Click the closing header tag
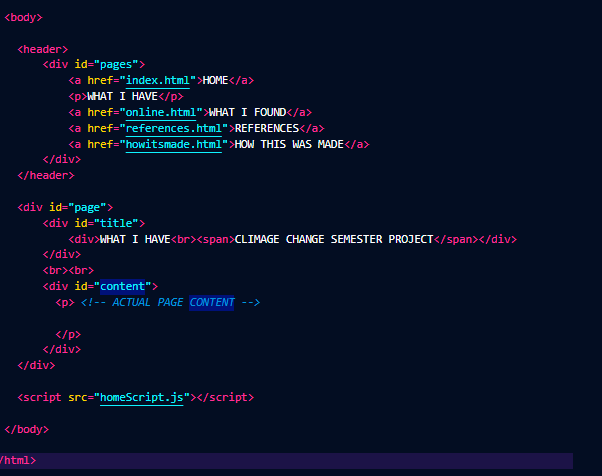The image size is (602, 476). pyautogui.click(x=46, y=175)
